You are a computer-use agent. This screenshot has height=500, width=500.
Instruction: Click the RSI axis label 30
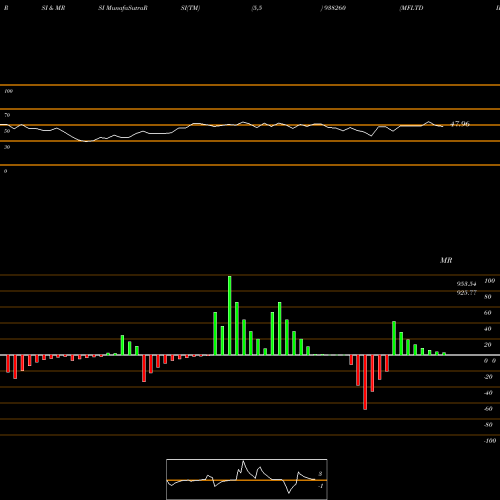[x=7, y=147]
